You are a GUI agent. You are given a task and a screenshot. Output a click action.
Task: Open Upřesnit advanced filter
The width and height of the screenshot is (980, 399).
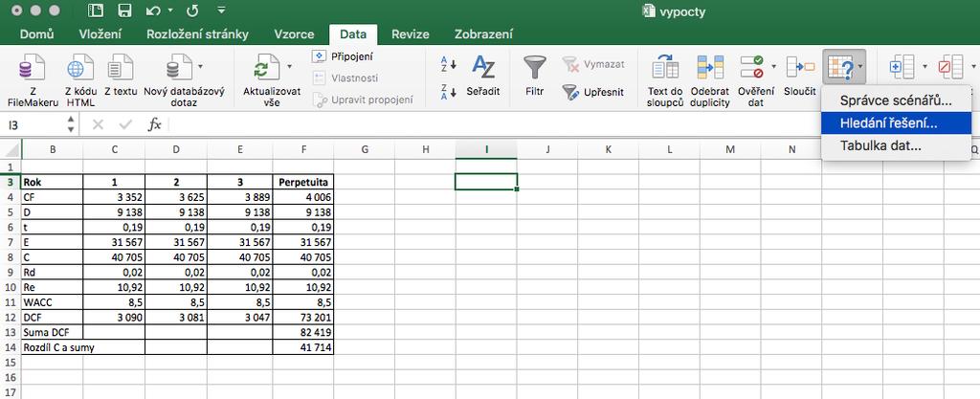pyautogui.click(x=592, y=92)
